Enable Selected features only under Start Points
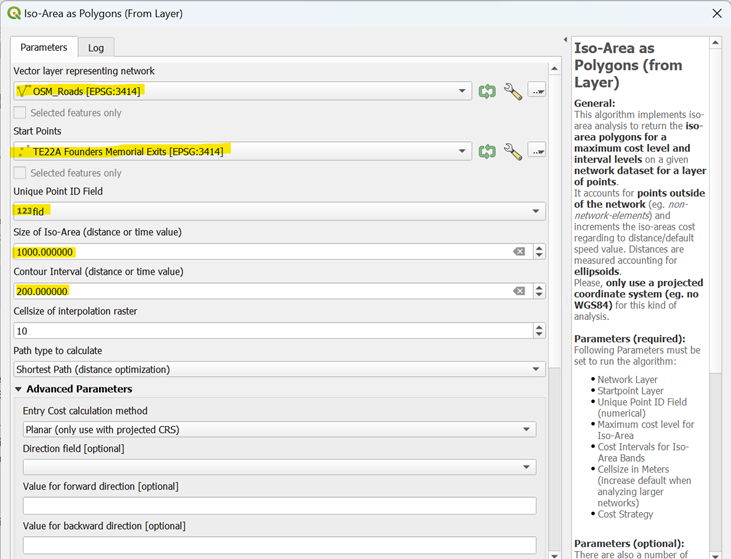Viewport: 731px width, 559px height. (x=21, y=173)
